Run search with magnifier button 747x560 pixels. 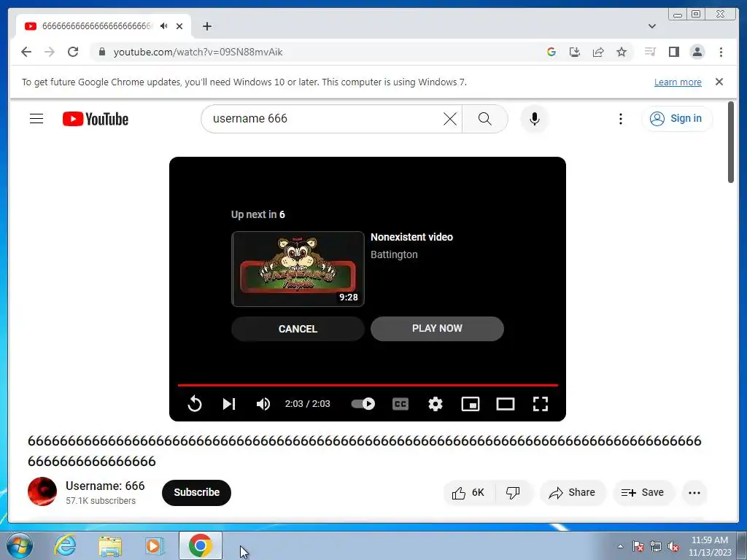[484, 119]
